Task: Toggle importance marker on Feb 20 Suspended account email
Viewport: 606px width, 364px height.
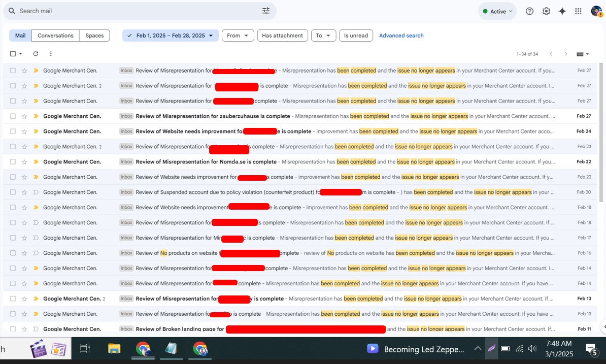Action: [x=36, y=192]
